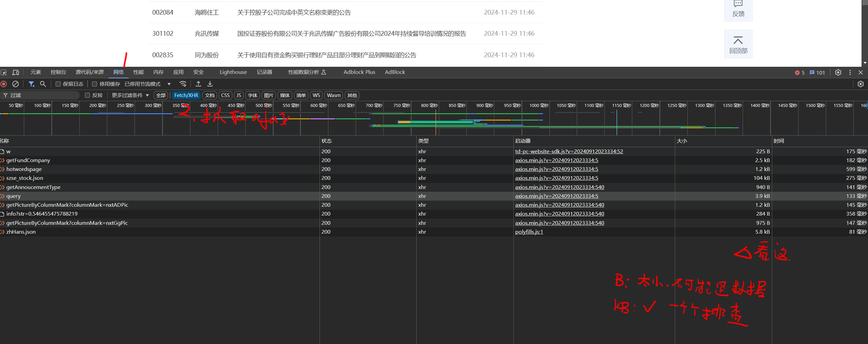Check the 停用缓存 checkbox

[95, 84]
